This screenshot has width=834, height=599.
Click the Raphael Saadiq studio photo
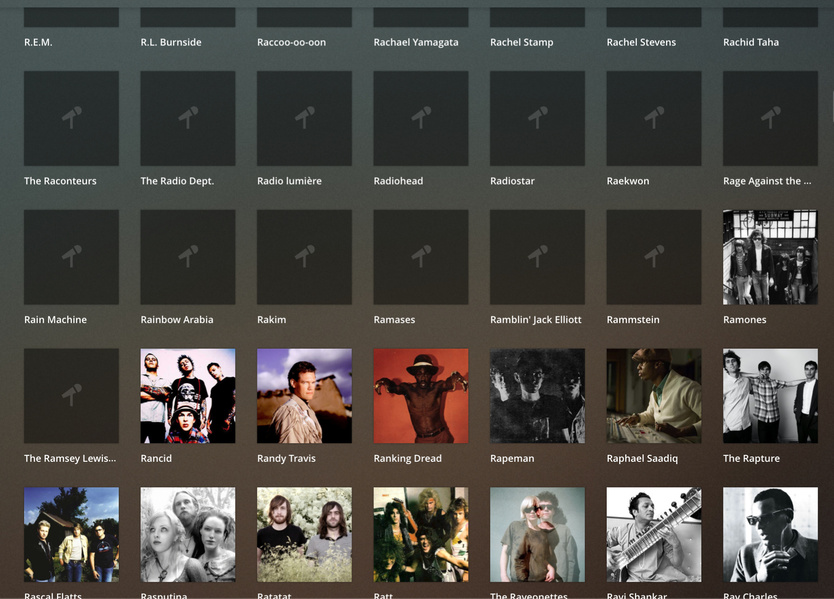tap(654, 396)
